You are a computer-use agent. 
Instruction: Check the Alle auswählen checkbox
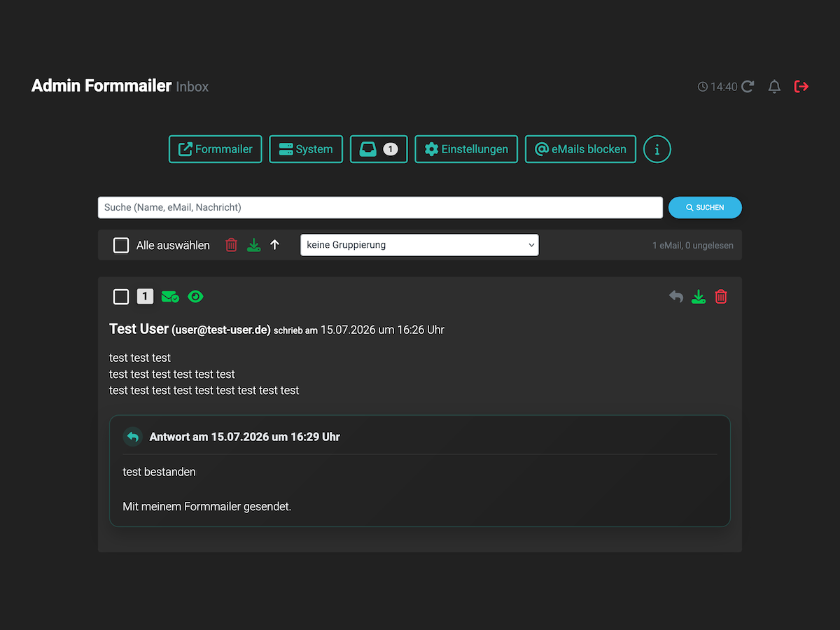(121, 245)
